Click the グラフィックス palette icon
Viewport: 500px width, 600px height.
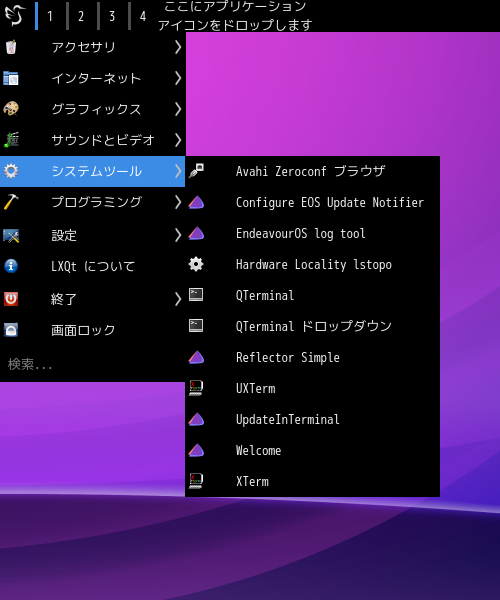(x=11, y=109)
